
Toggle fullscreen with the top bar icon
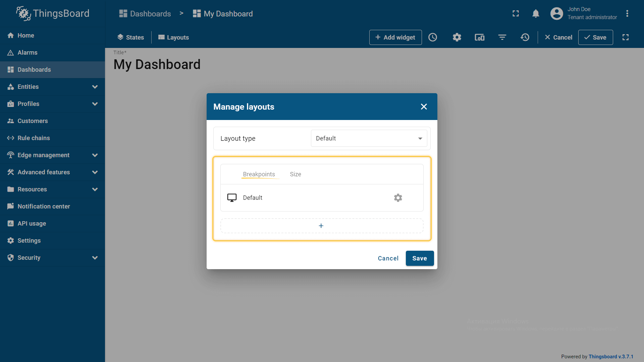click(x=516, y=14)
